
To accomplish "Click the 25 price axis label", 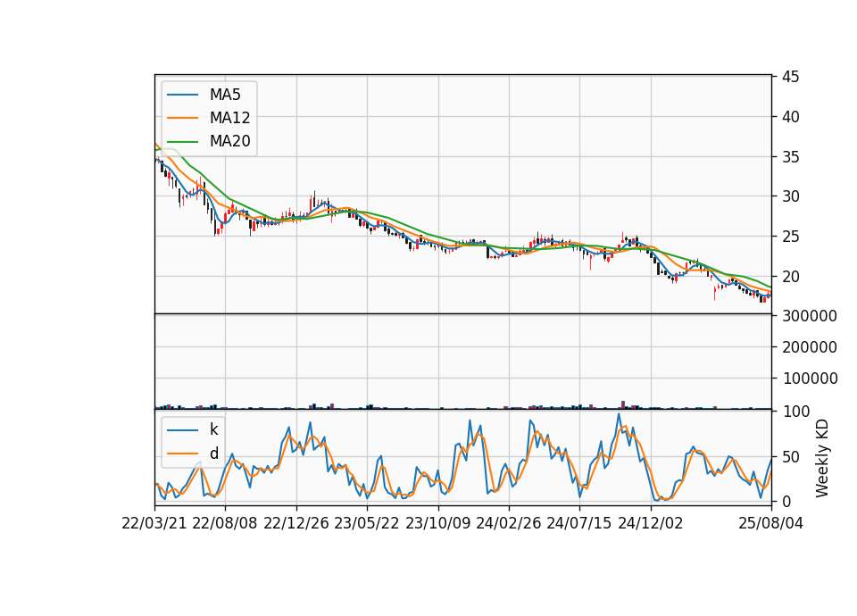I will tap(790, 237).
